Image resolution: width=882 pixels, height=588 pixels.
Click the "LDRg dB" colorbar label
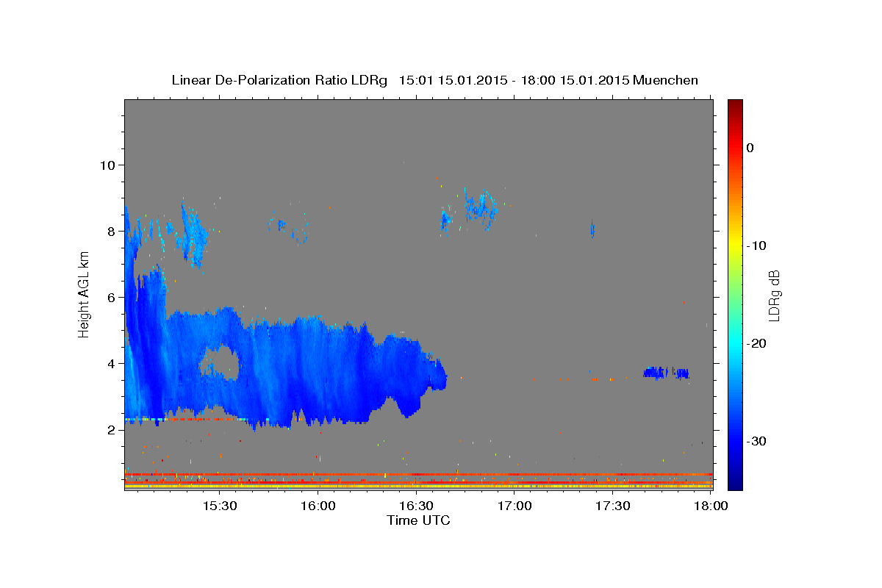tap(773, 295)
